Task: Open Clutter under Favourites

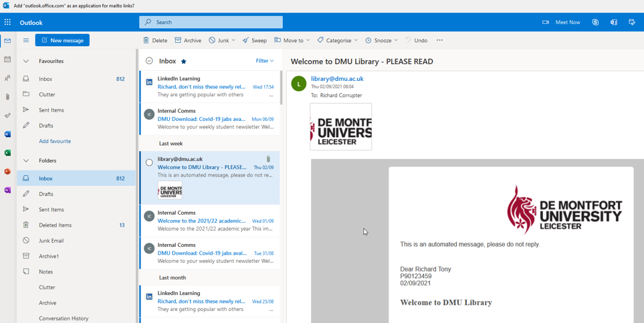Action: 76,94
